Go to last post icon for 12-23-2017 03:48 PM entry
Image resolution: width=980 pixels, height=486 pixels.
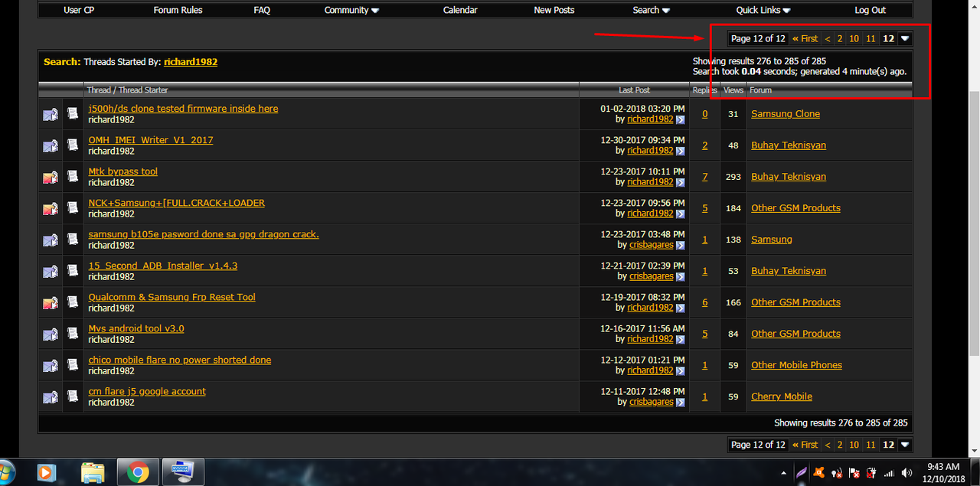pyautogui.click(x=681, y=245)
